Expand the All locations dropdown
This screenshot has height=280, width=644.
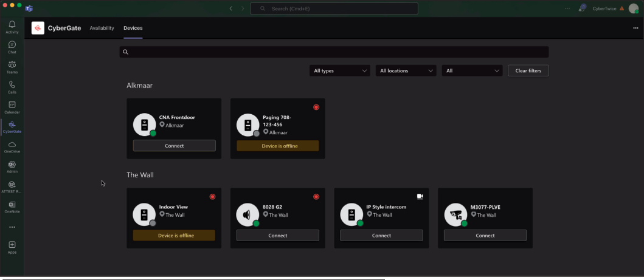click(406, 70)
